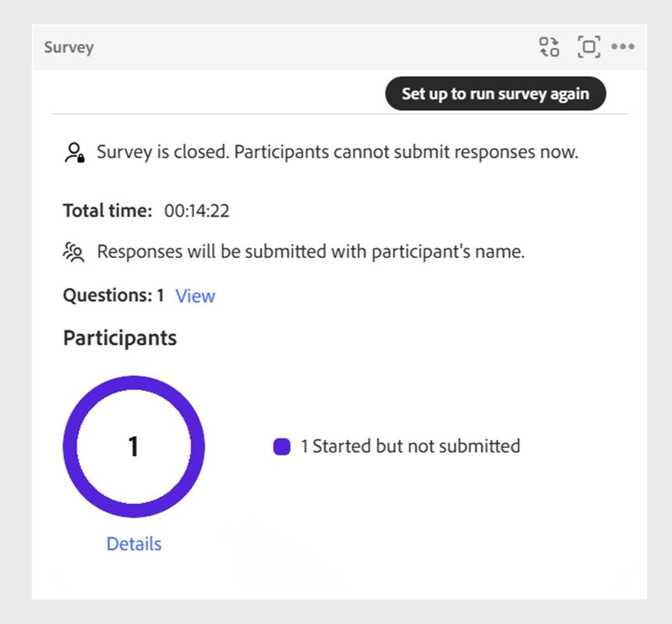Screen dimensions: 672x624
Task: Open the View link beside Questions
Action: click(x=194, y=296)
